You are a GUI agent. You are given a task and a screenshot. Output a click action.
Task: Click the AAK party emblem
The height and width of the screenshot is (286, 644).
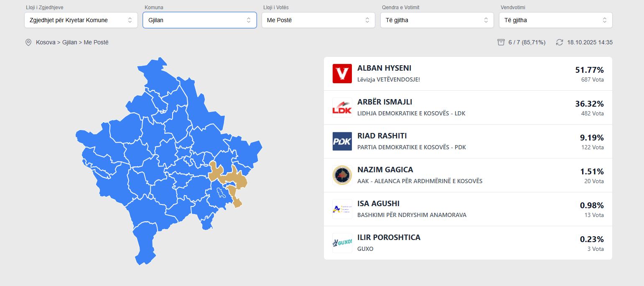tap(342, 175)
